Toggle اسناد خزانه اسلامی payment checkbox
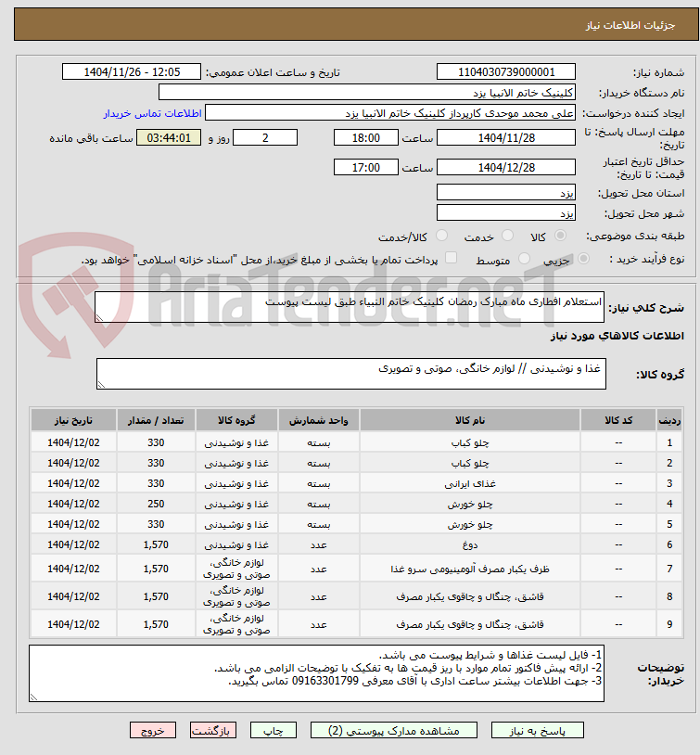The height and width of the screenshot is (755, 700). (452, 258)
